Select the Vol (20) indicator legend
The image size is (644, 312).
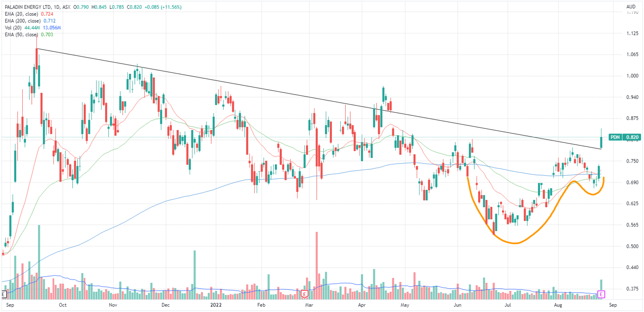tap(14, 28)
